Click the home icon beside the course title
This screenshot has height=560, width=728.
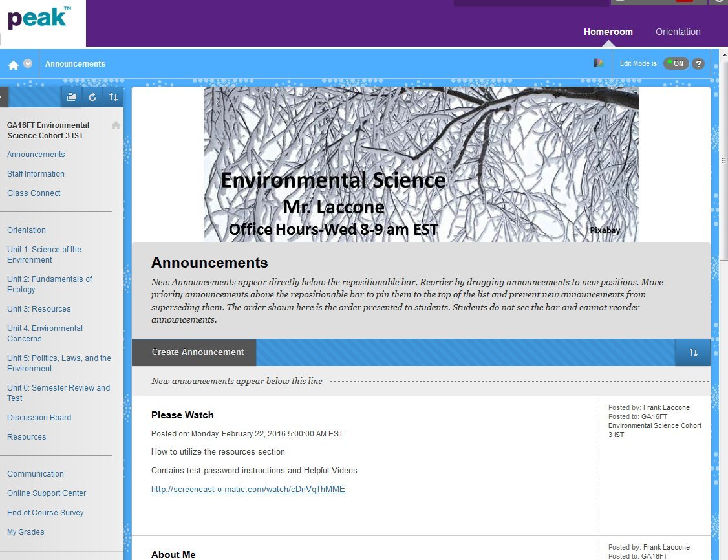(115, 125)
